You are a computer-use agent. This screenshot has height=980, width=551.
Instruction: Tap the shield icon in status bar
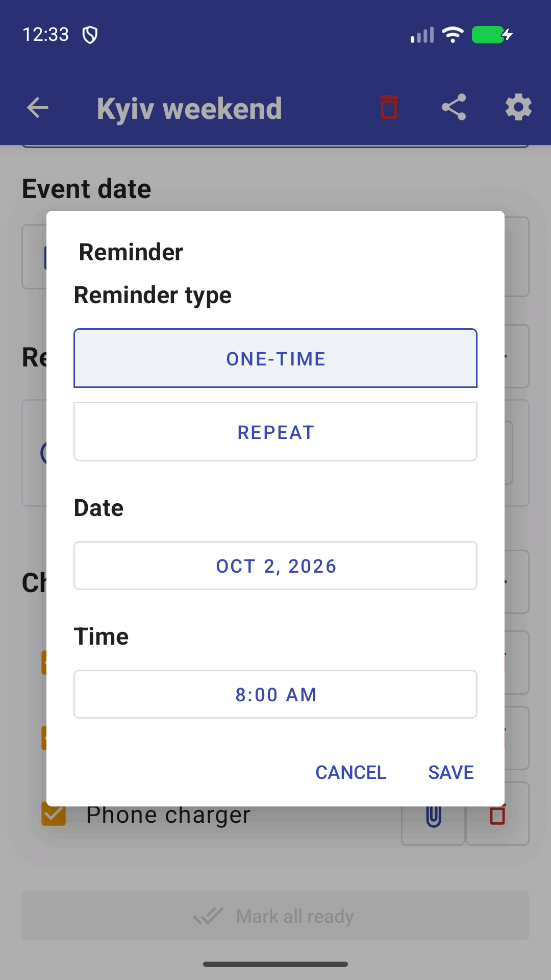(90, 35)
